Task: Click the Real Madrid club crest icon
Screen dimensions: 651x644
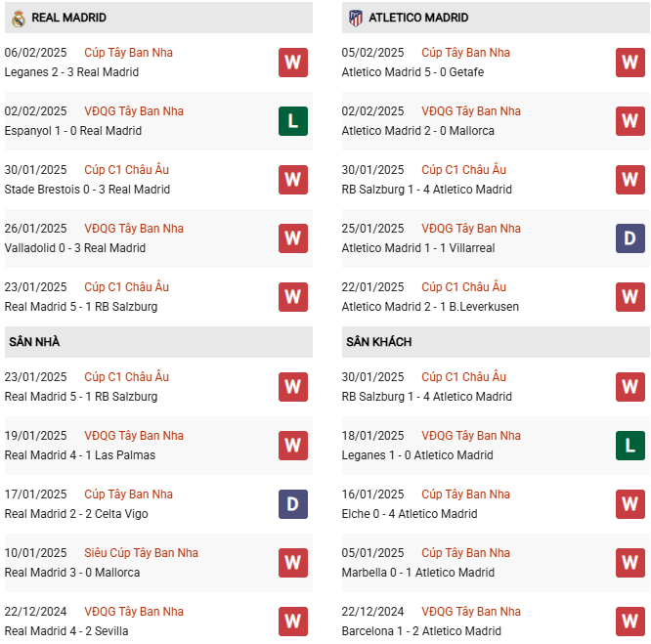Action: [19, 18]
